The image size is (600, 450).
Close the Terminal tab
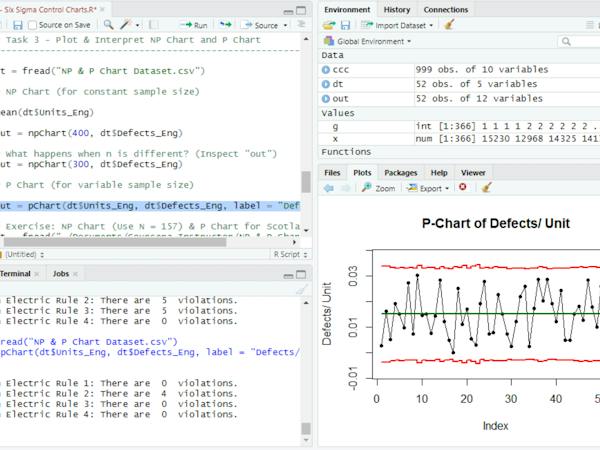tap(37, 274)
